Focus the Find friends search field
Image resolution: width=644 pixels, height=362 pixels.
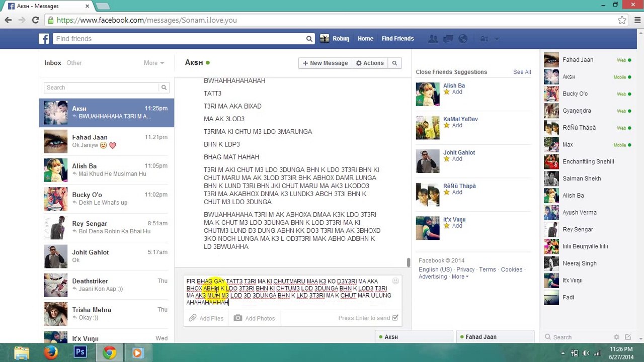pos(179,39)
